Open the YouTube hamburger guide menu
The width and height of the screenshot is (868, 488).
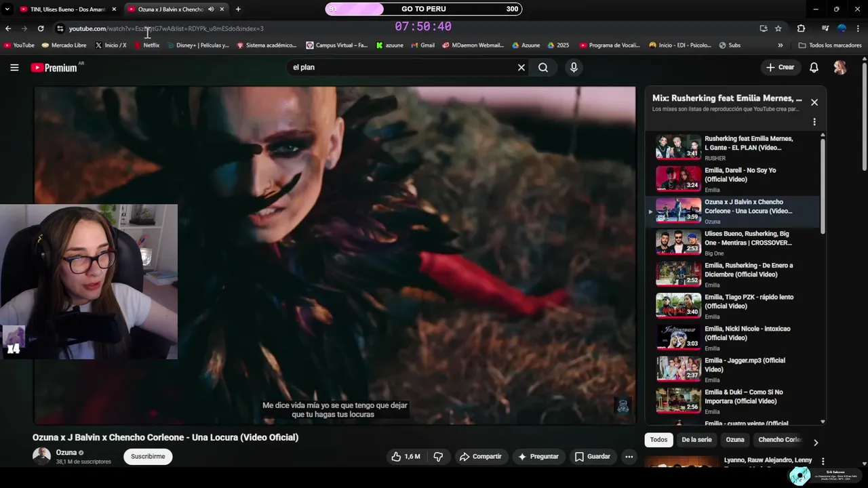(14, 67)
